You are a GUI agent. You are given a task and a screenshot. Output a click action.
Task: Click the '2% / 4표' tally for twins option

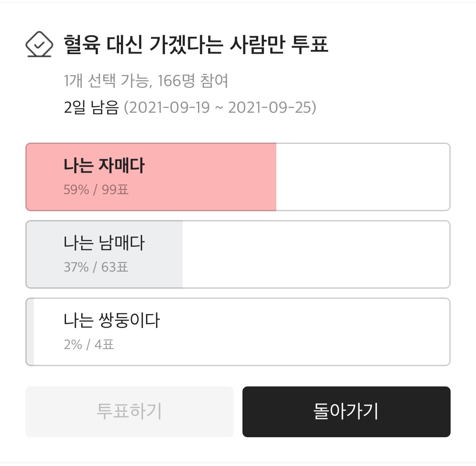[89, 345]
